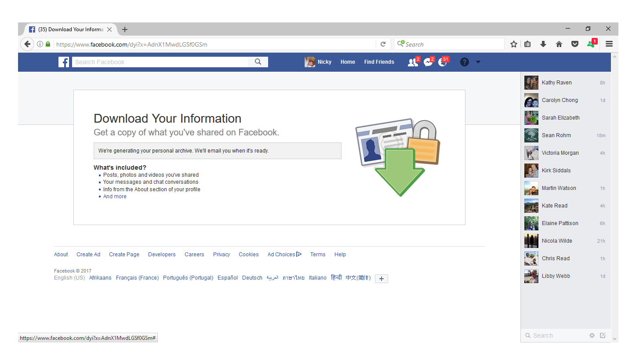
Task: Switch language to Português (Portugal)
Action: coord(188,278)
